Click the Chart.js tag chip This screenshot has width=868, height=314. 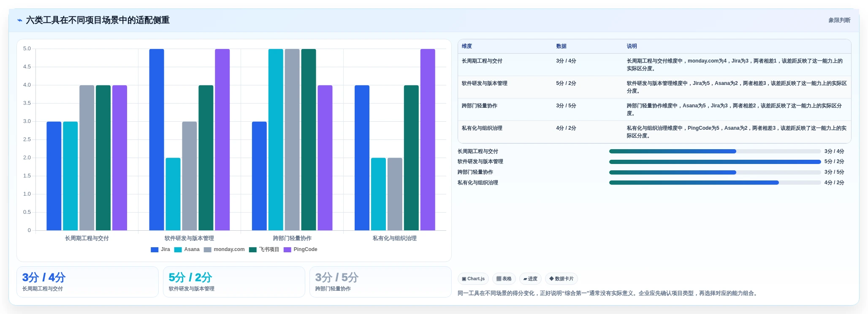[x=473, y=279]
